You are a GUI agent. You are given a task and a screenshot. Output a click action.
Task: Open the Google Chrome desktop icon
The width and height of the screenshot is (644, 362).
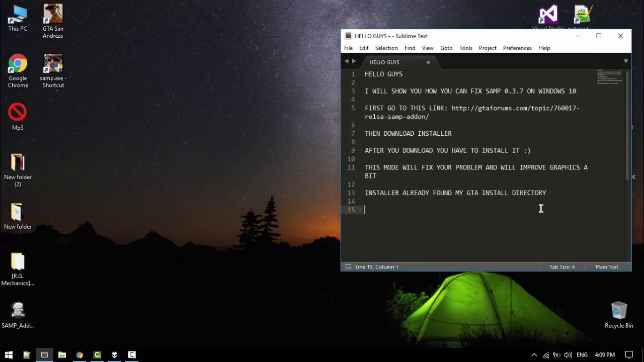18,71
